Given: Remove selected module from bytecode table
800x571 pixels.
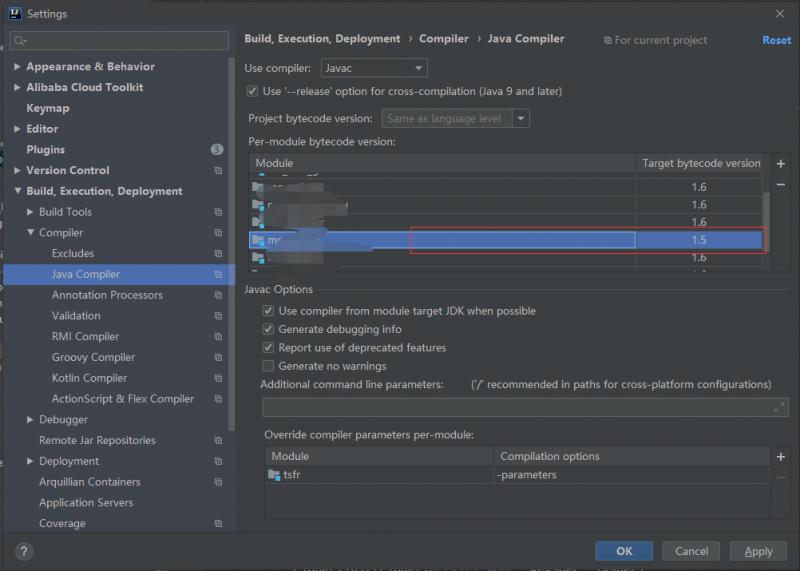Looking at the screenshot, I should click(x=781, y=185).
